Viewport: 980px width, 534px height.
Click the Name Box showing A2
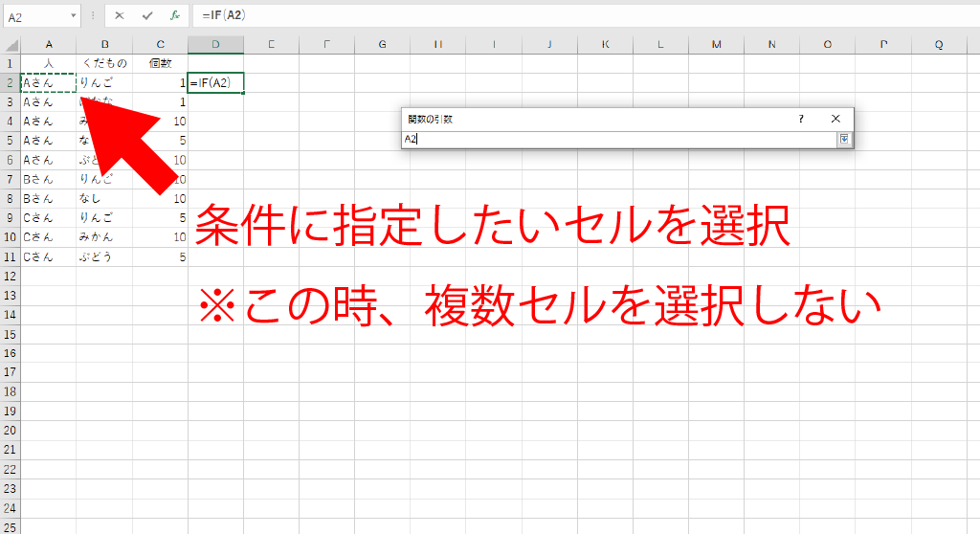pos(35,16)
